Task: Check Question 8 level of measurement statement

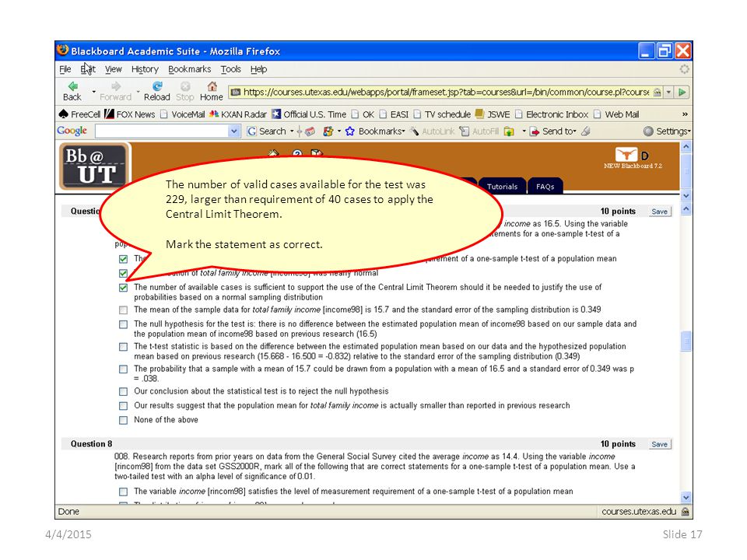Action: [x=124, y=492]
